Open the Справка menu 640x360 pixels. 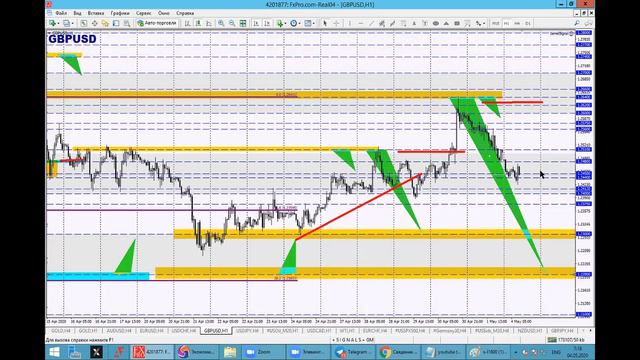[x=185, y=13]
